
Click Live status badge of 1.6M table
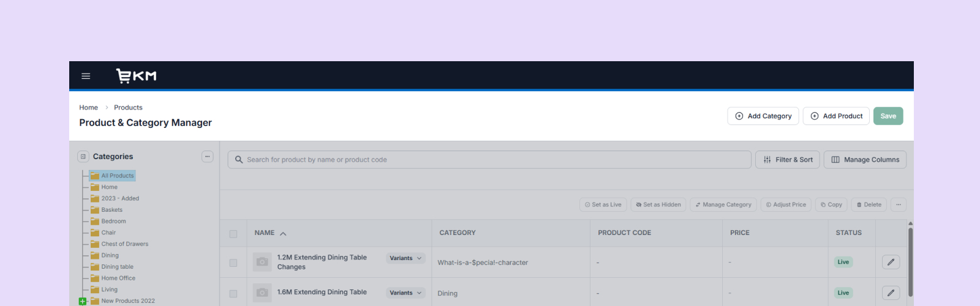pyautogui.click(x=843, y=293)
